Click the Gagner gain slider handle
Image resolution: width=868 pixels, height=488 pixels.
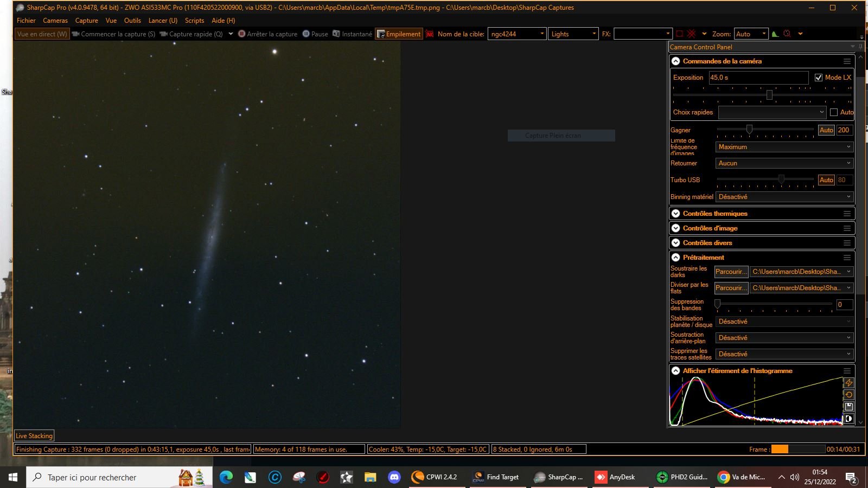(749, 129)
